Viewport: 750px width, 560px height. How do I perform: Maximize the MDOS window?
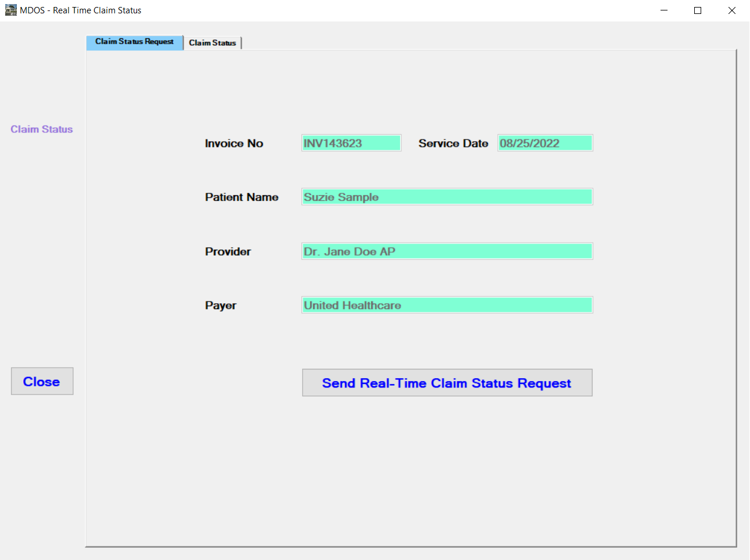coord(697,10)
